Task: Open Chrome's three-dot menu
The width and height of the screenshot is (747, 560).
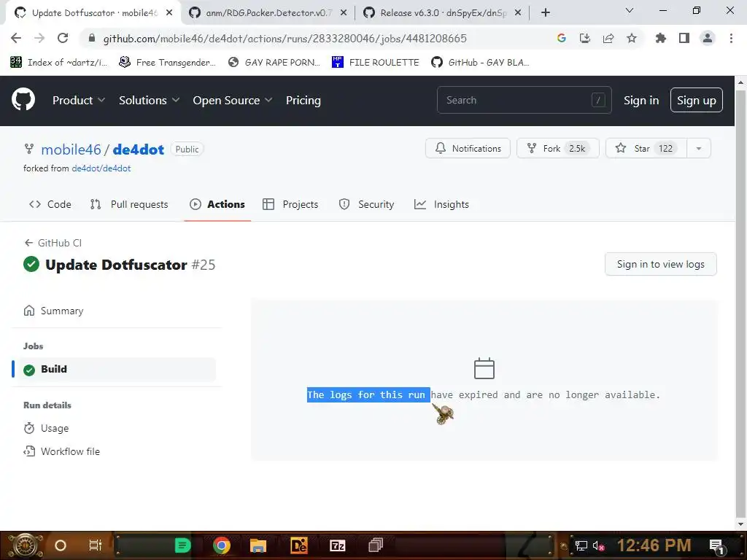Action: click(x=731, y=38)
